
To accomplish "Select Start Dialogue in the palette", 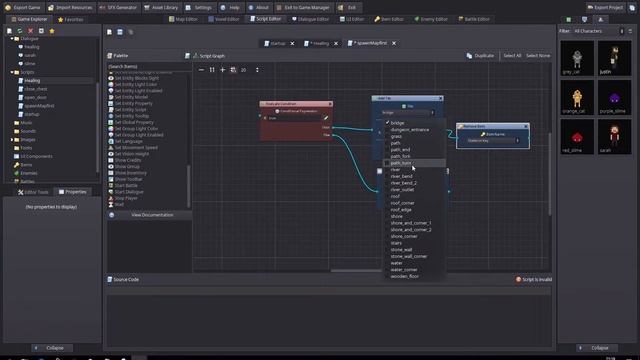I will point(129,192).
